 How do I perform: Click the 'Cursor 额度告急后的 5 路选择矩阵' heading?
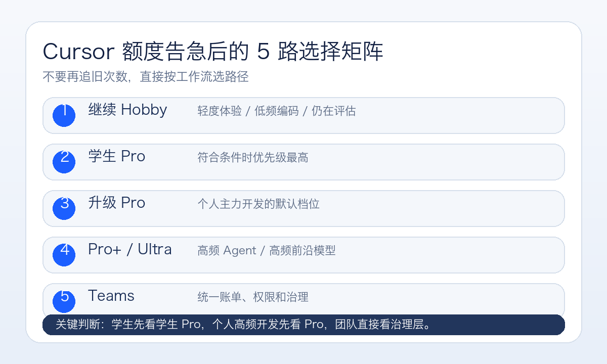(213, 52)
